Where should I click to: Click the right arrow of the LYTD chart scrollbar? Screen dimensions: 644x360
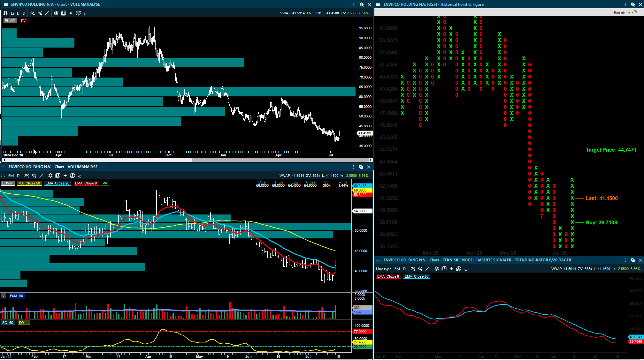click(x=371, y=160)
